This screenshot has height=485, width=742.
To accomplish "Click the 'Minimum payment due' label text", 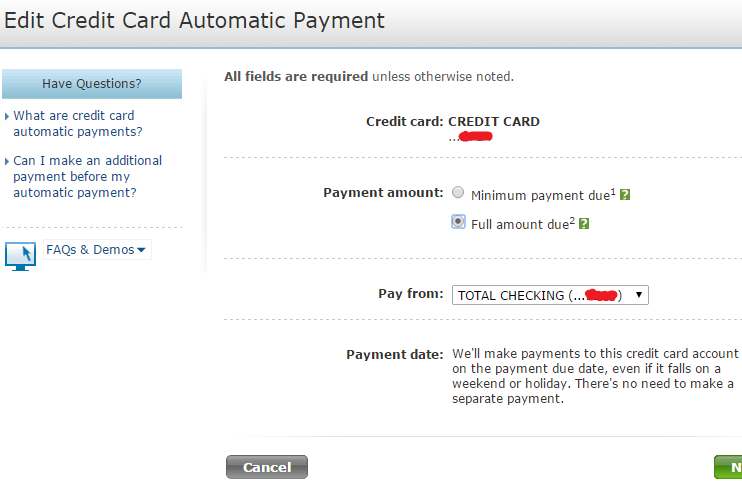I will coord(539,196).
